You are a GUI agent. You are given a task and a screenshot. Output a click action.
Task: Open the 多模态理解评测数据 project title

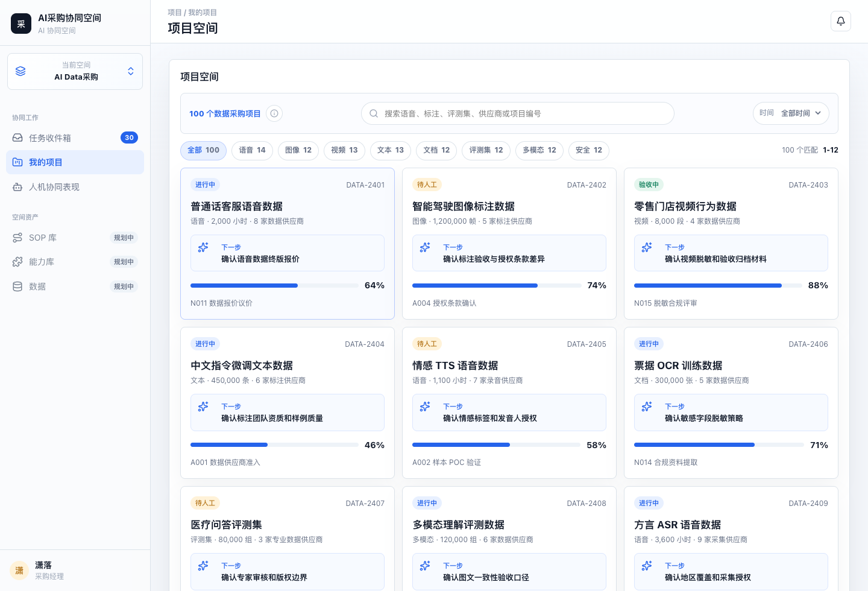[x=458, y=525]
